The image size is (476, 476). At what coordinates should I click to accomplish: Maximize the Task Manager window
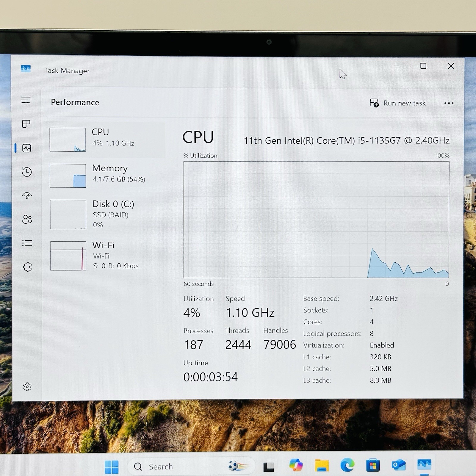[423, 66]
